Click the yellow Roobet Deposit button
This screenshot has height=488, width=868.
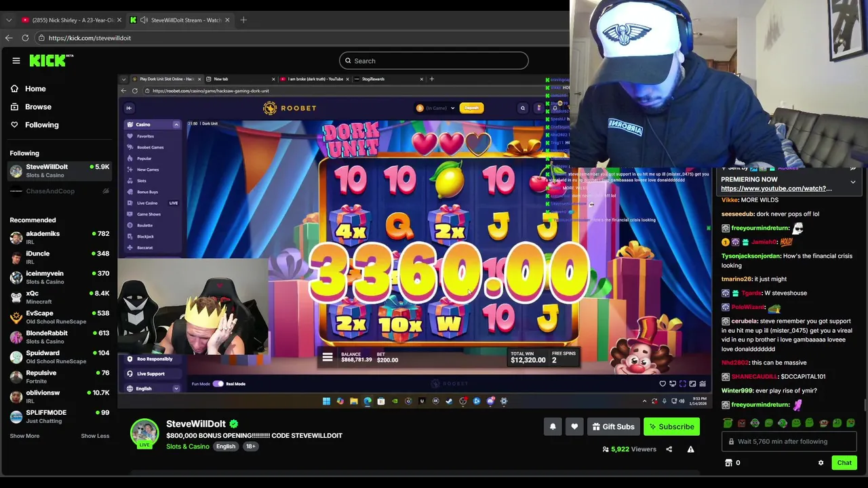pyautogui.click(x=471, y=108)
